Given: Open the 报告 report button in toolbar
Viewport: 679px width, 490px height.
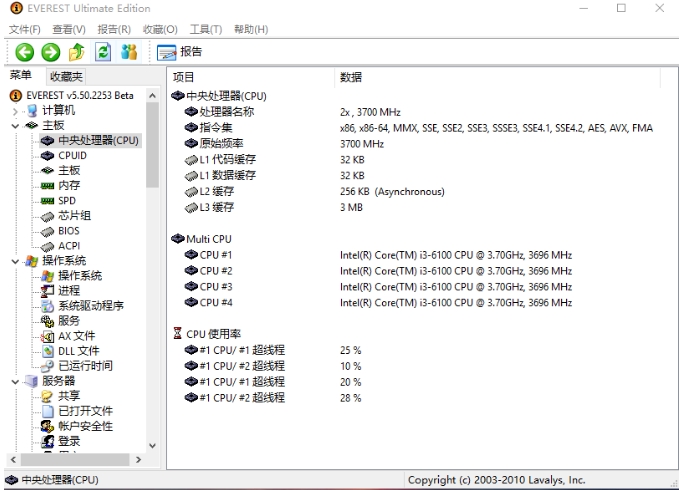Looking at the screenshot, I should pyautogui.click(x=179, y=52).
